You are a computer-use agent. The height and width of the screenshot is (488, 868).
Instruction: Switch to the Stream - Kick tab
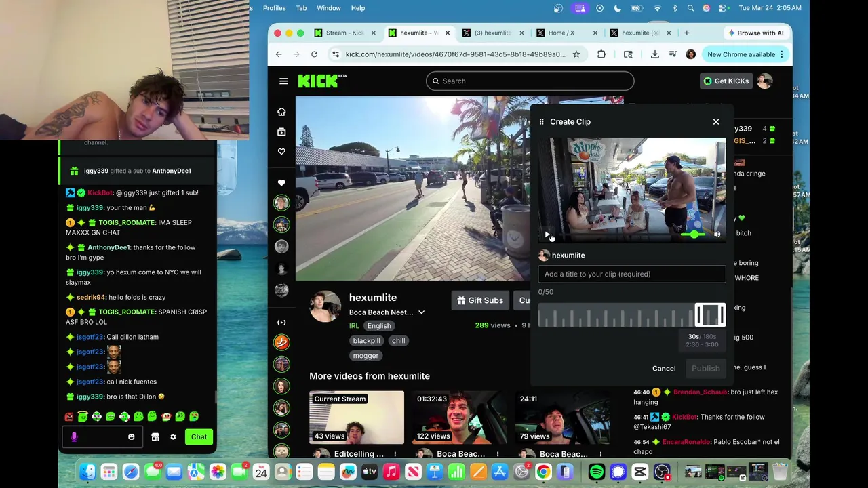pos(344,33)
